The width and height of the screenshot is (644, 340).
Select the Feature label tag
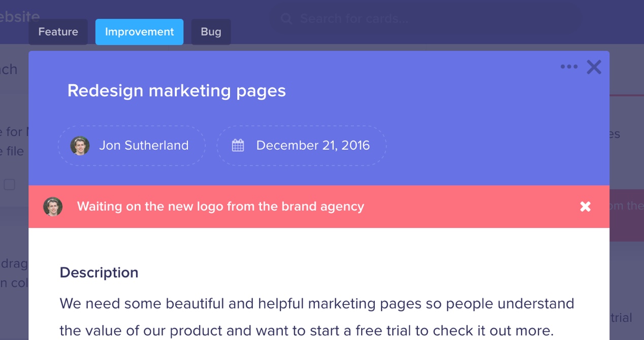point(58,32)
